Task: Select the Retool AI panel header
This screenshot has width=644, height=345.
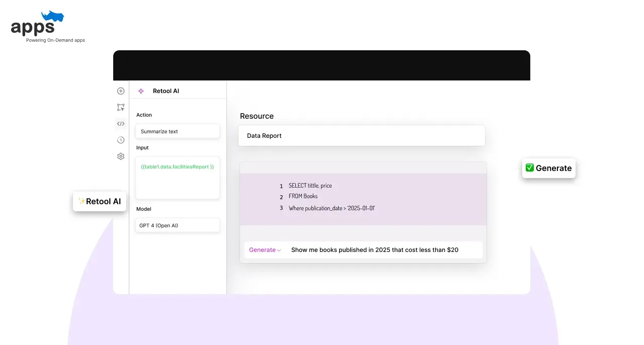Action: pyautogui.click(x=178, y=91)
